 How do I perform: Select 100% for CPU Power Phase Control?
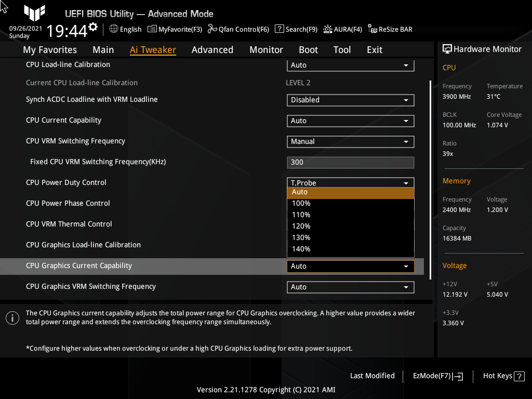point(350,203)
